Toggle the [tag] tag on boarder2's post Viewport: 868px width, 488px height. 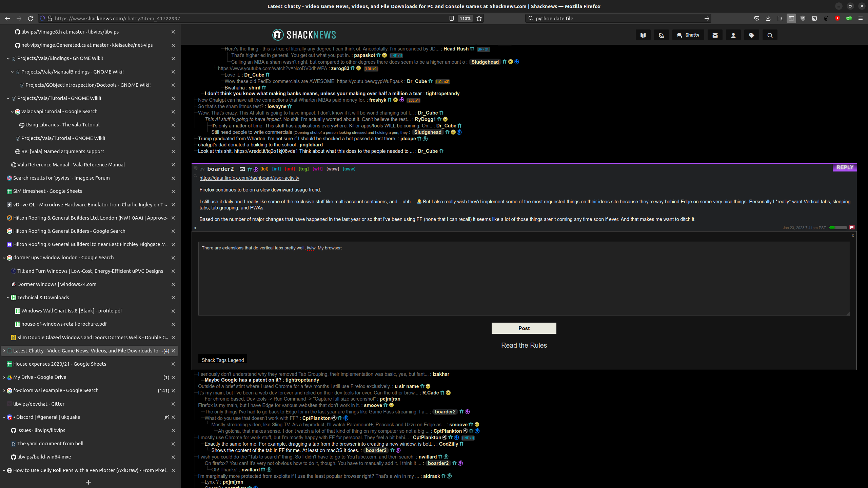pyautogui.click(x=304, y=169)
